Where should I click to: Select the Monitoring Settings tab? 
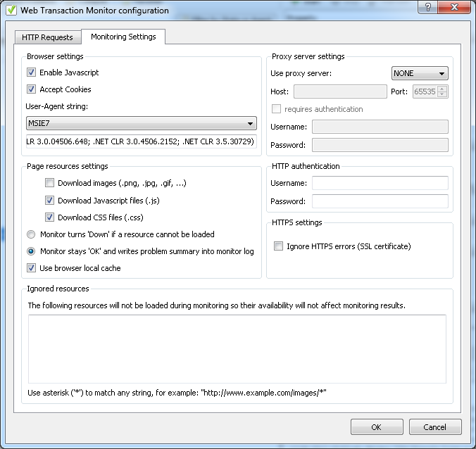(123, 37)
